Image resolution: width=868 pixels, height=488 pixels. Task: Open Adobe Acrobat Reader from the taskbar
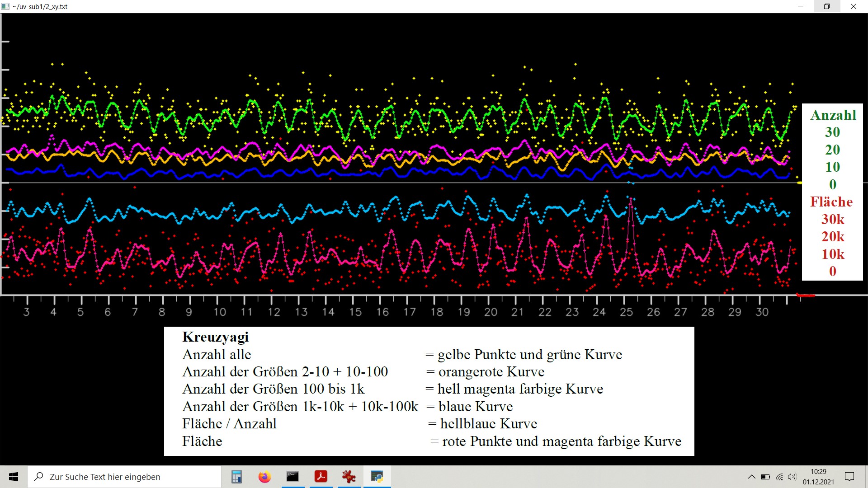pos(321,477)
